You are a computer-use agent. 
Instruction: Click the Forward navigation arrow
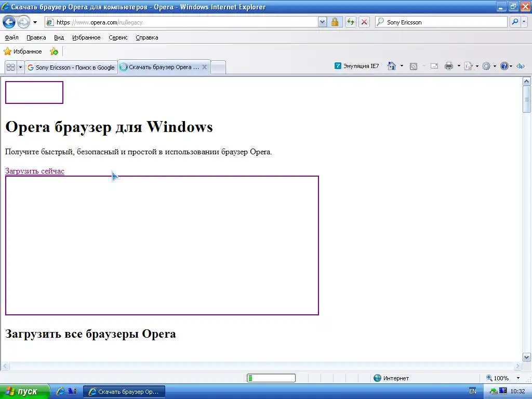[x=23, y=22]
